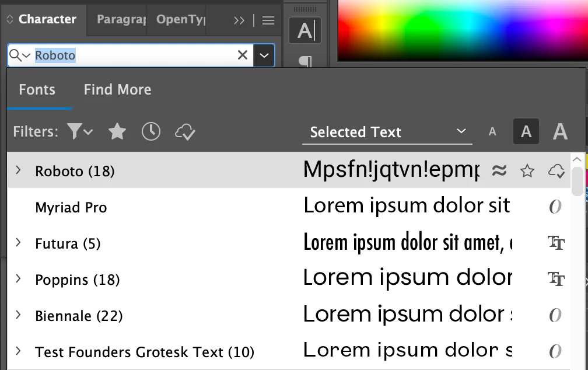
Task: Open the Selected Text sample dropdown
Action: (387, 132)
